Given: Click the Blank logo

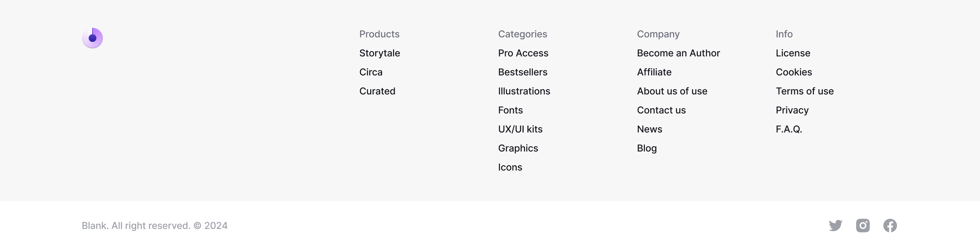Looking at the screenshot, I should click(x=93, y=38).
